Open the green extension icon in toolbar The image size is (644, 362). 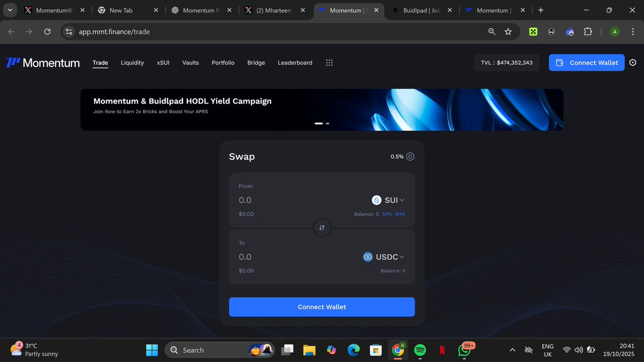click(x=533, y=32)
